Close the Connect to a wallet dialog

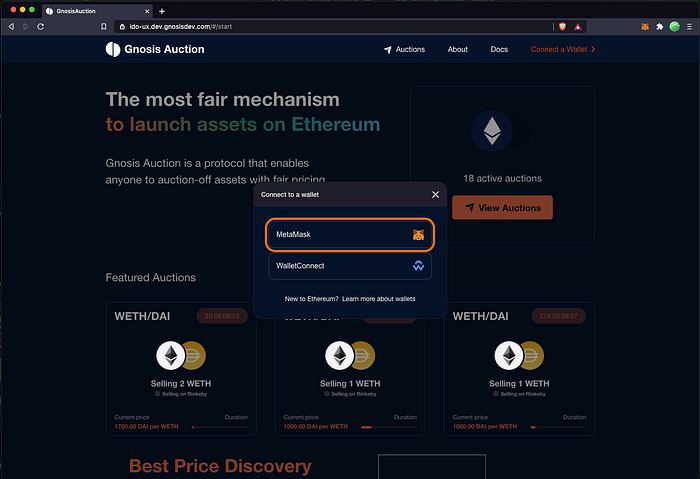[x=435, y=195]
